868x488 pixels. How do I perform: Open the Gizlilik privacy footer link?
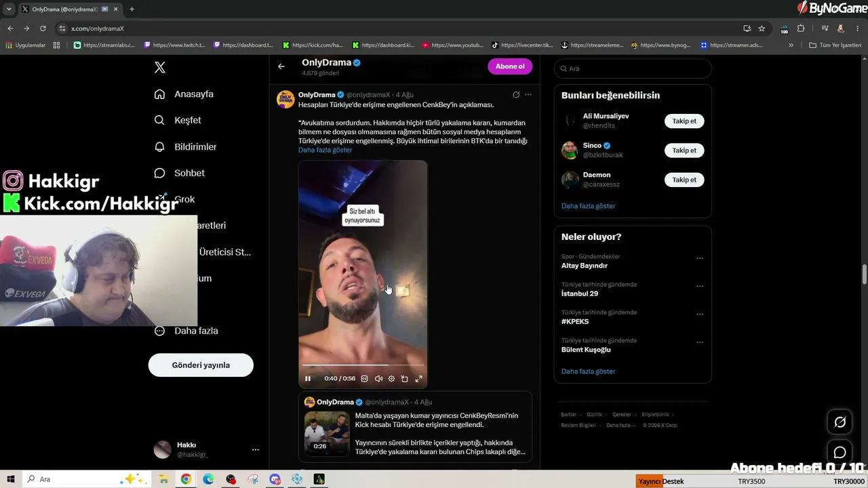594,415
